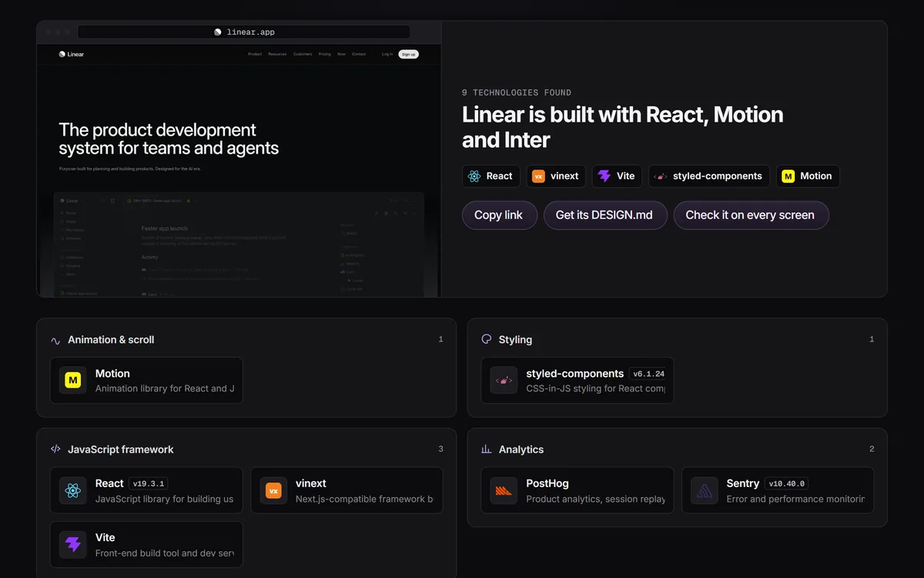This screenshot has height=578, width=924.
Task: Click the Animation & scroll heading
Action: 111,340
